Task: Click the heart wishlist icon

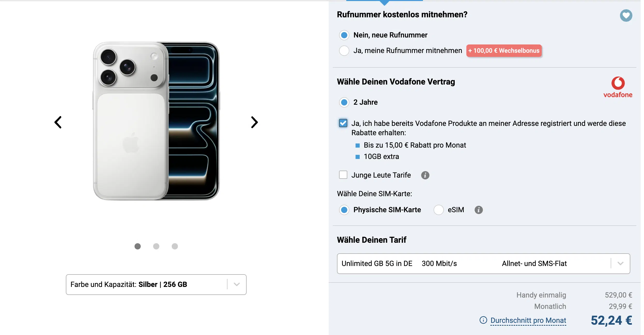Action: click(x=626, y=16)
